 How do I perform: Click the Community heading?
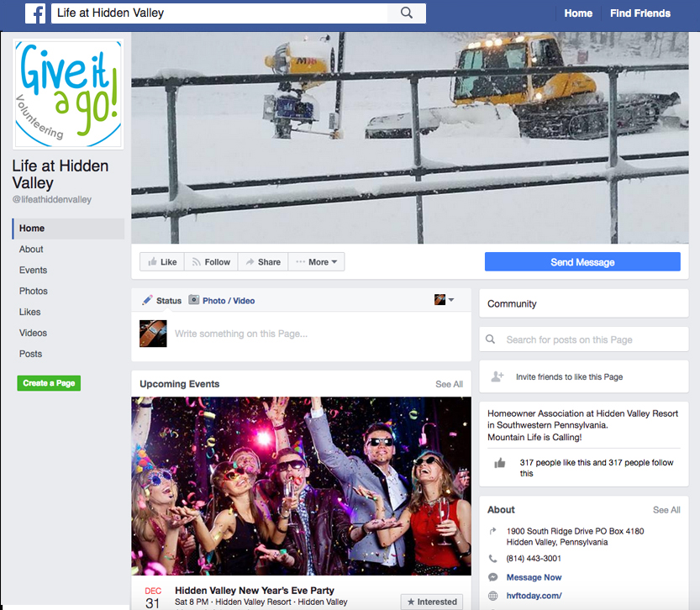pyautogui.click(x=512, y=304)
